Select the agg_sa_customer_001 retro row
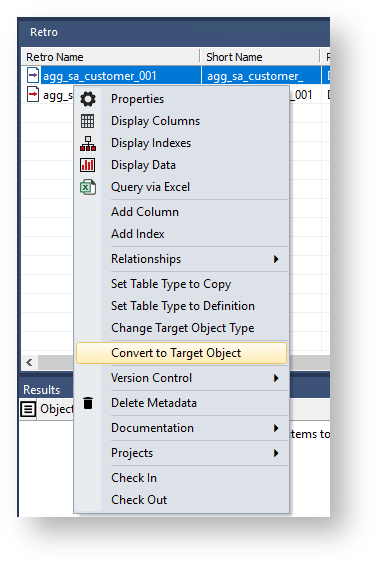 [175, 76]
